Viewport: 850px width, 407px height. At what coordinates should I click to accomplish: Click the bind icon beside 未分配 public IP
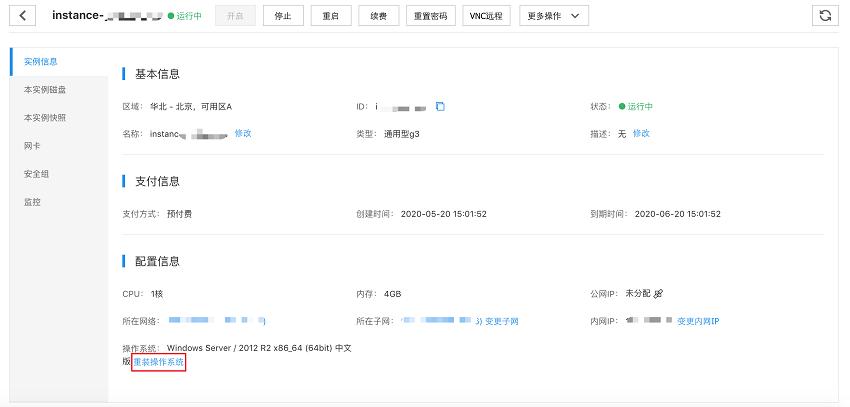coord(658,294)
